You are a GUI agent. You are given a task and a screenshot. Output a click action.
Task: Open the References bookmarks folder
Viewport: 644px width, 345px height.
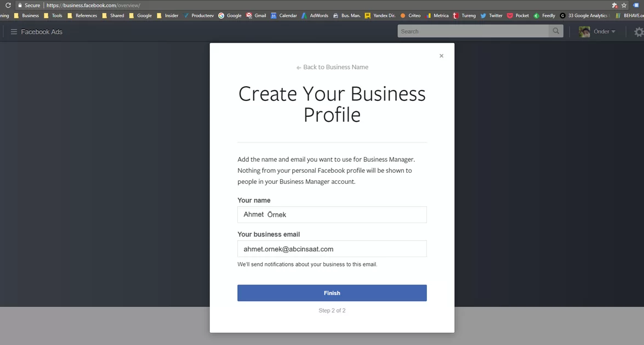click(x=82, y=15)
